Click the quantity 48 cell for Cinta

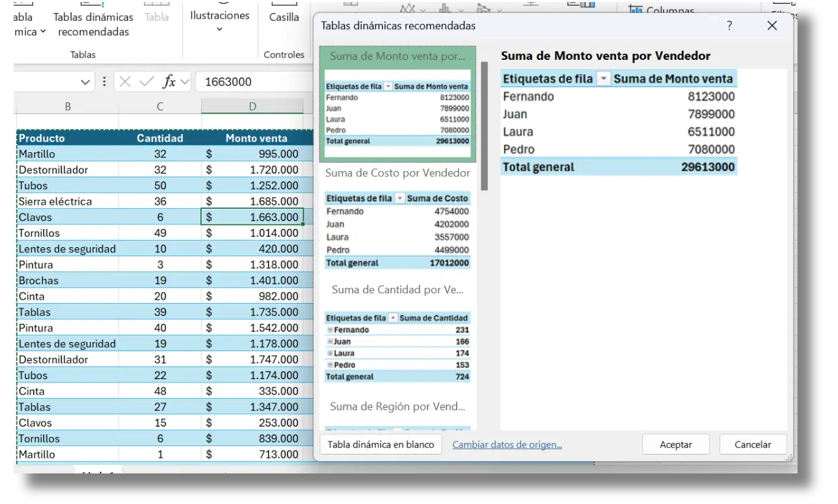pyautogui.click(x=160, y=391)
